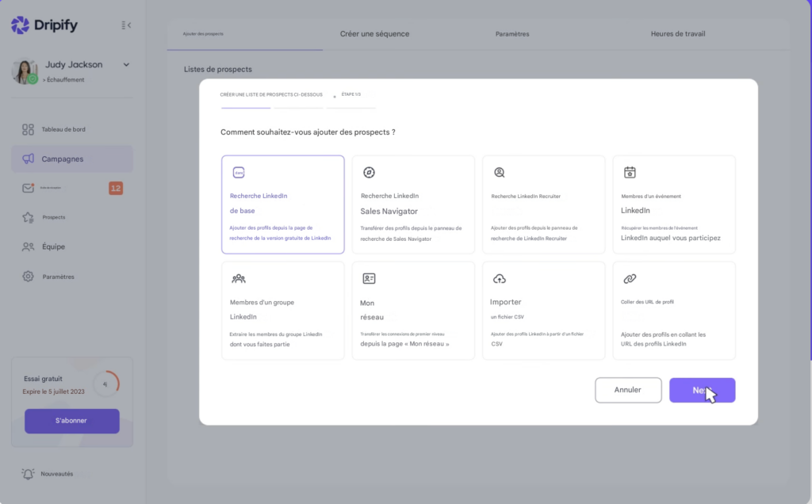Switch to the Créer une séquence tab

(374, 34)
